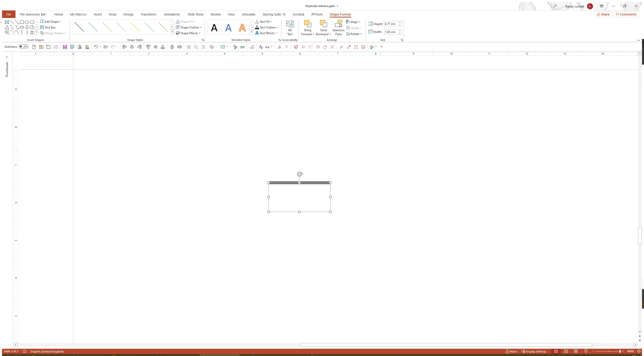Screen dimensions: 644x356
Task: Click the Share button
Action: click(603, 14)
